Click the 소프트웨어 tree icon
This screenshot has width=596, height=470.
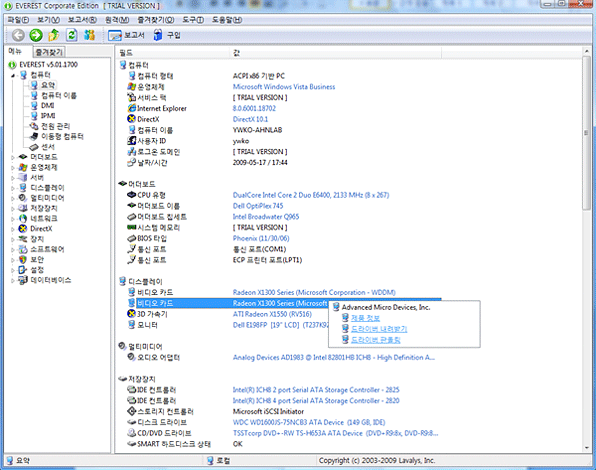tap(23, 249)
